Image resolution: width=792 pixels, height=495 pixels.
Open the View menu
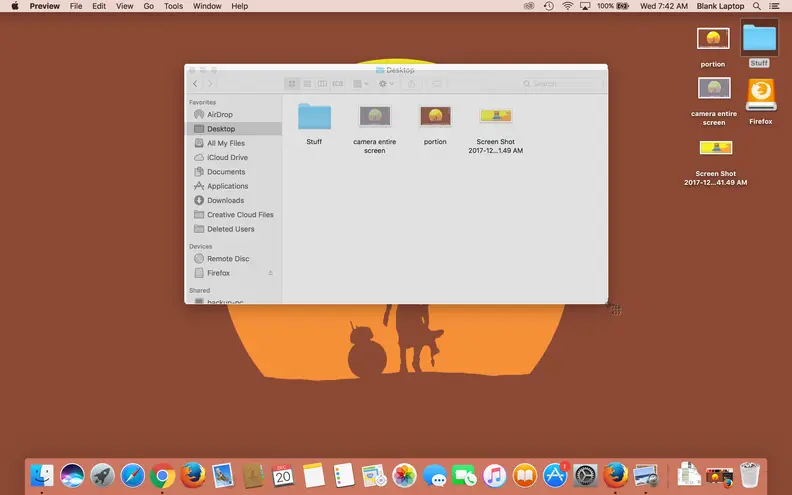click(x=124, y=6)
